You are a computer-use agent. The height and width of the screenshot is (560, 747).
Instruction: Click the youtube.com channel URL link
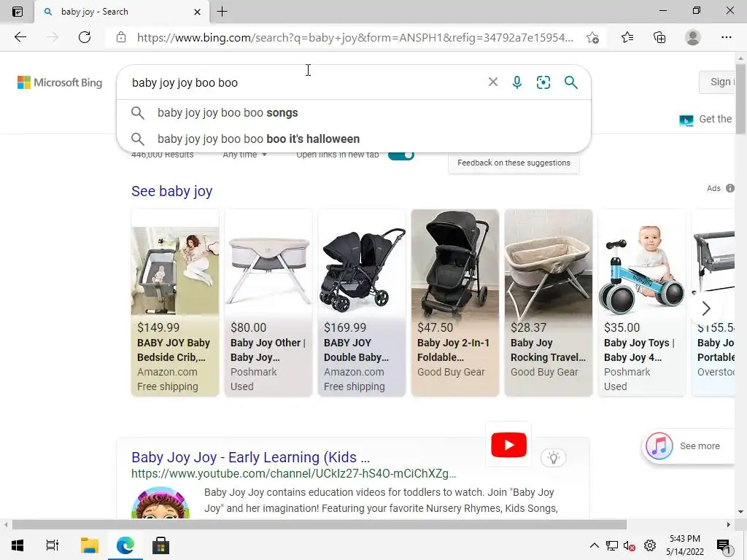(293, 474)
